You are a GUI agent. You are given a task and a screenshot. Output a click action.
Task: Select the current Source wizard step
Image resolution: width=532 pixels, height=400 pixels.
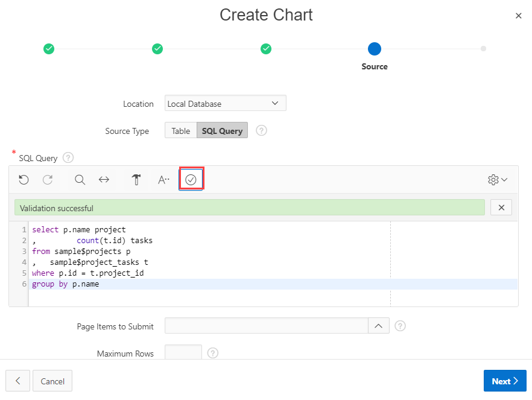(375, 49)
